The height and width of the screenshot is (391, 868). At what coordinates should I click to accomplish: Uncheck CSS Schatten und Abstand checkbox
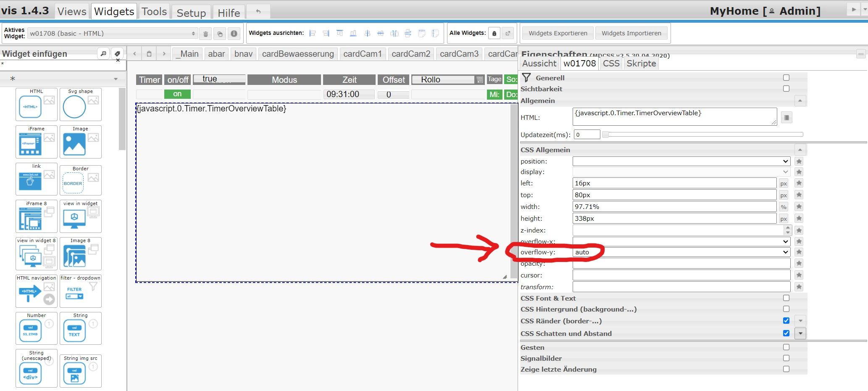[x=786, y=333]
